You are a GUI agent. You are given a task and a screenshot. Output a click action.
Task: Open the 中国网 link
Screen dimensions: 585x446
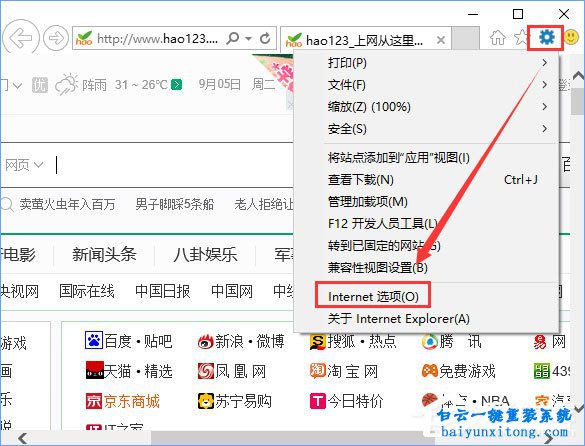click(x=232, y=291)
